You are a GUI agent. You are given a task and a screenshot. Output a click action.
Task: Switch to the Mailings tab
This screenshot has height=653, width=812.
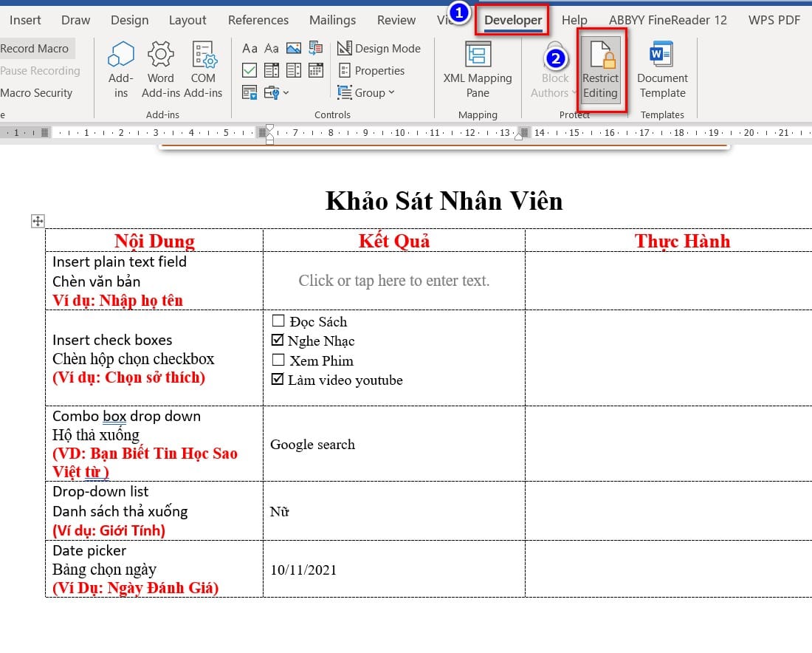click(x=332, y=20)
